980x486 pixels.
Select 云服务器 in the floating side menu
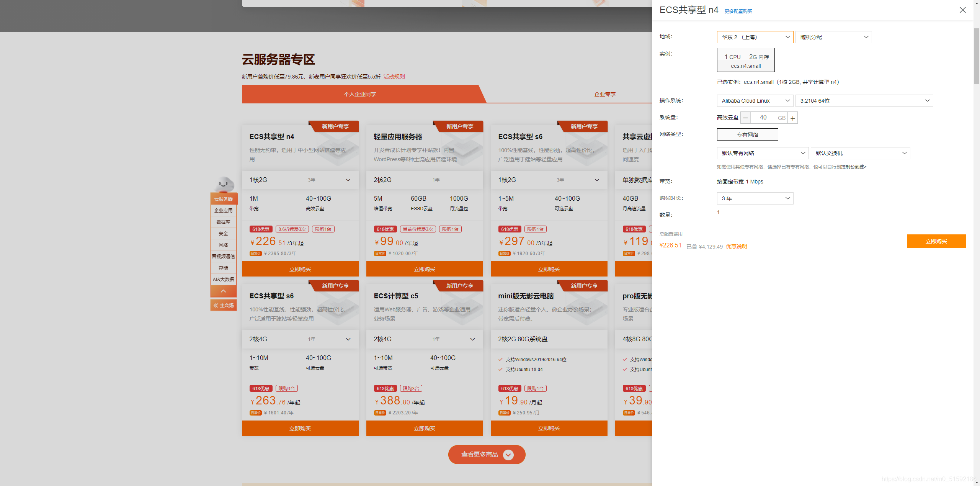[x=224, y=199]
